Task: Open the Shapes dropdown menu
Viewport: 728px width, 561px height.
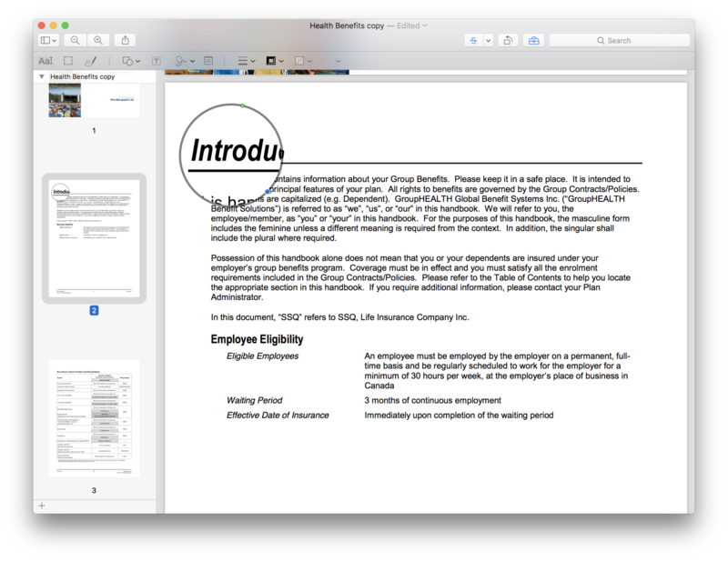Action: point(131,61)
